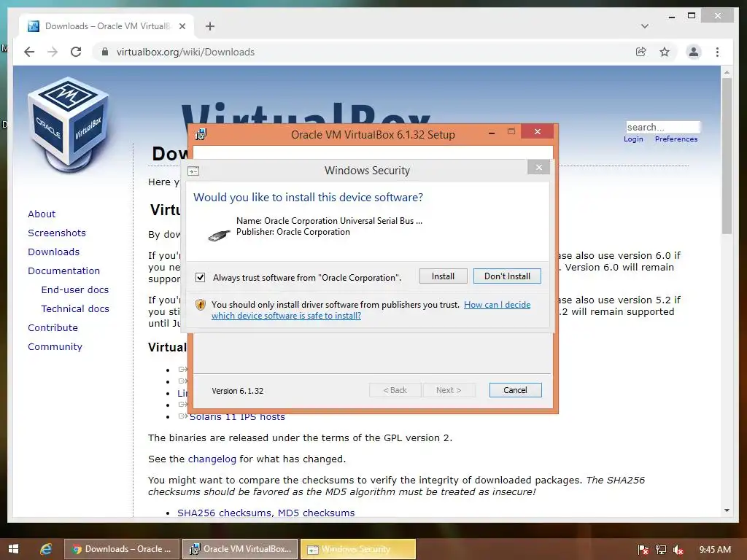Viewport: 747px width, 560px height.
Task: Open the Solaris 11 IPS hosts link
Action: coord(237,416)
